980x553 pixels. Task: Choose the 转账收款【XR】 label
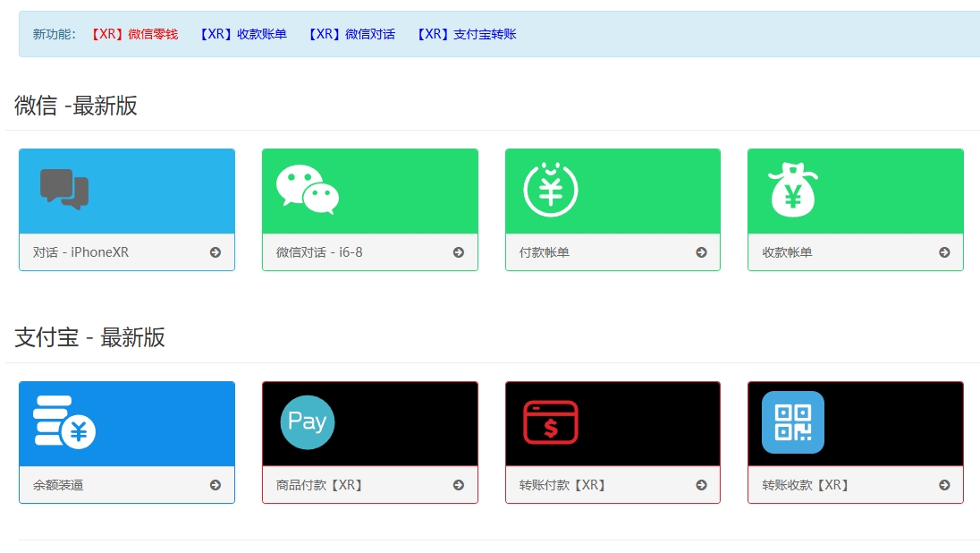(x=806, y=485)
